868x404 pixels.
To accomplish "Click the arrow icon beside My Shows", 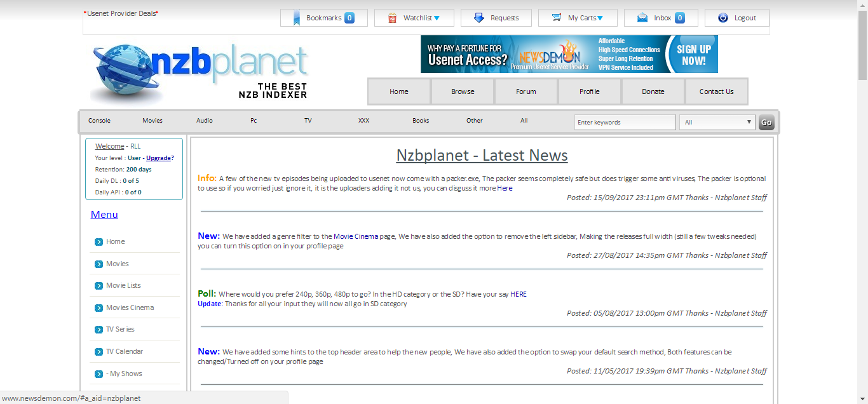I will coord(98,374).
